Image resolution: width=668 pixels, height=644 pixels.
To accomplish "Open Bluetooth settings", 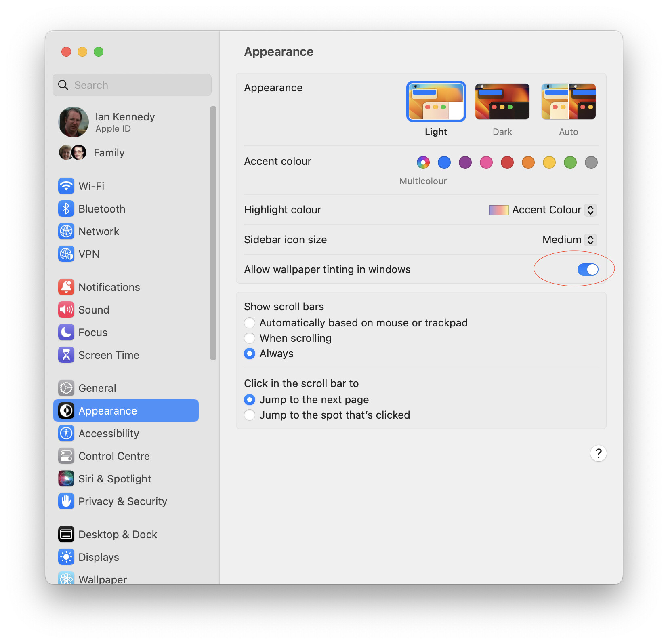I will tap(101, 208).
